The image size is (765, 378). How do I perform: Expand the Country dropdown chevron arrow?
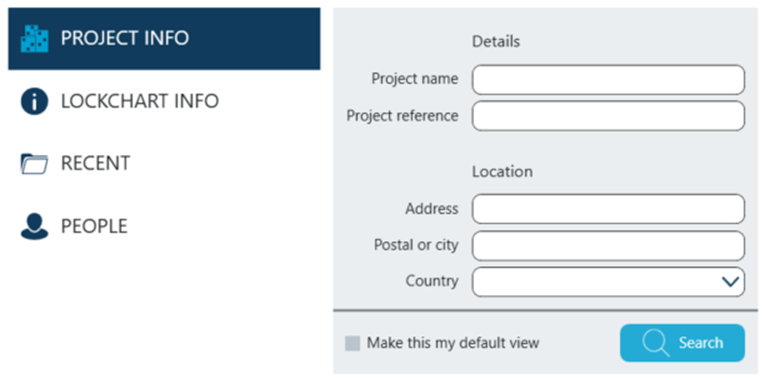730,281
